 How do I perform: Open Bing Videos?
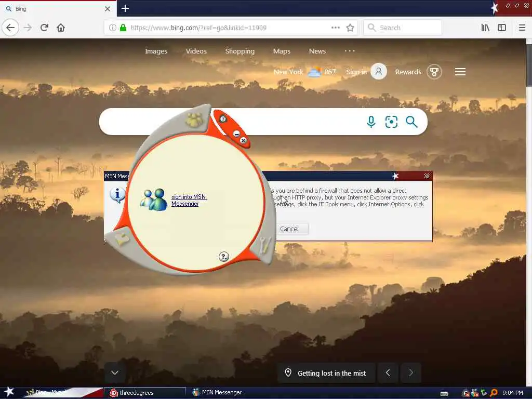(x=196, y=51)
